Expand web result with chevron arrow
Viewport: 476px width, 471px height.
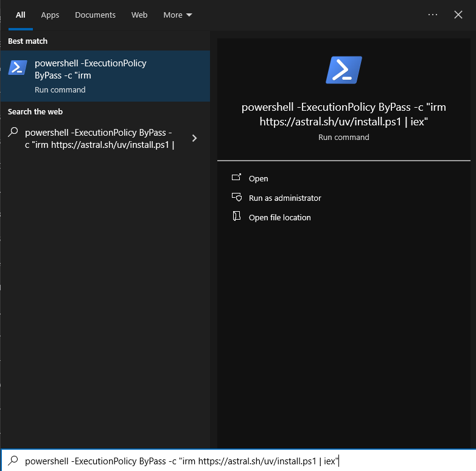tap(195, 138)
